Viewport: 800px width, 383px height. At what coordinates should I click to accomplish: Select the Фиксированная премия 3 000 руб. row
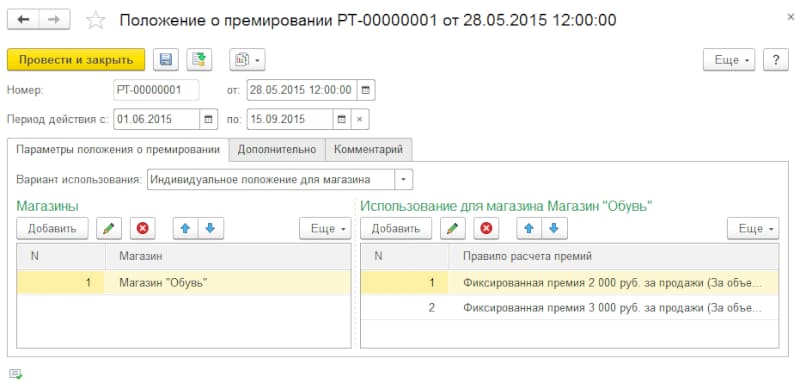[570, 308]
